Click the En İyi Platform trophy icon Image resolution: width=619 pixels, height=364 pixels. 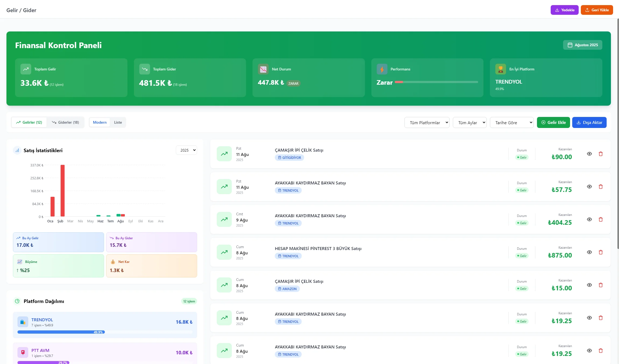[501, 69]
